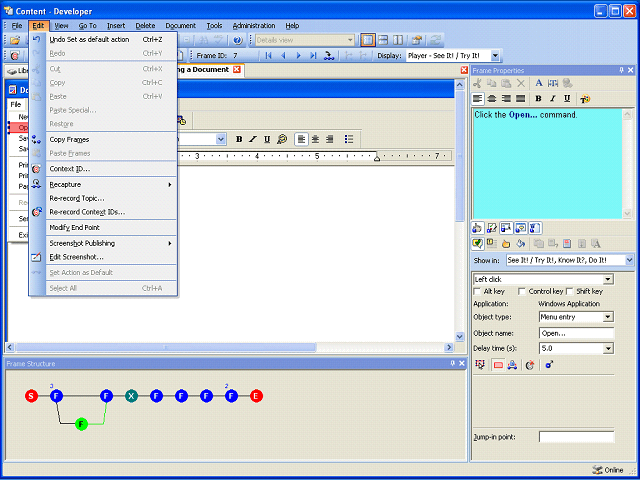Open the Details view dropdown
The image size is (640, 480).
(x=350, y=40)
